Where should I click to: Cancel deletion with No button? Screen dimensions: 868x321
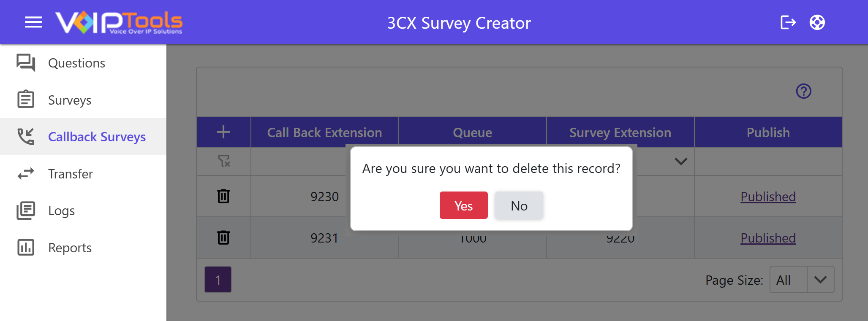519,205
